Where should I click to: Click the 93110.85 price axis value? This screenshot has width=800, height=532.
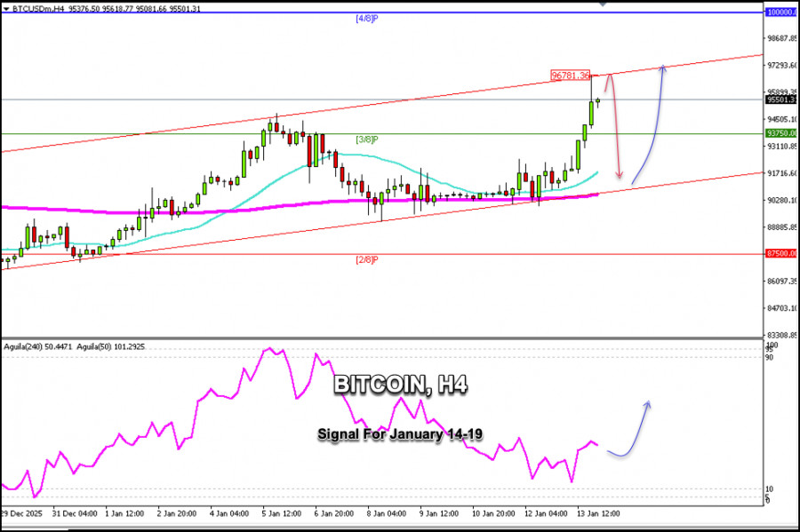click(x=782, y=147)
